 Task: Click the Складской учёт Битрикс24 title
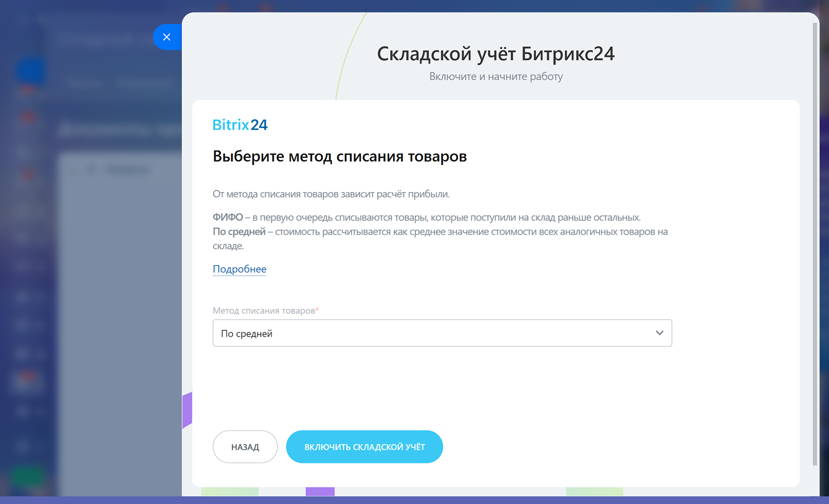tap(496, 54)
